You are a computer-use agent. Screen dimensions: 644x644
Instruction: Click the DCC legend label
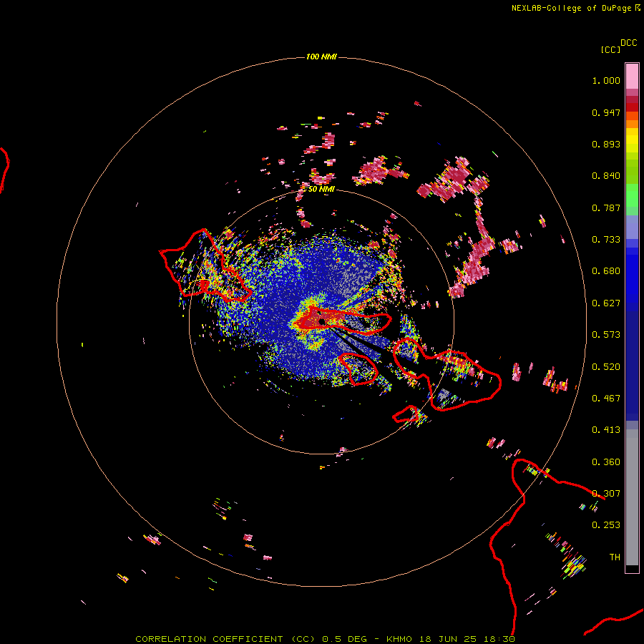click(x=629, y=43)
